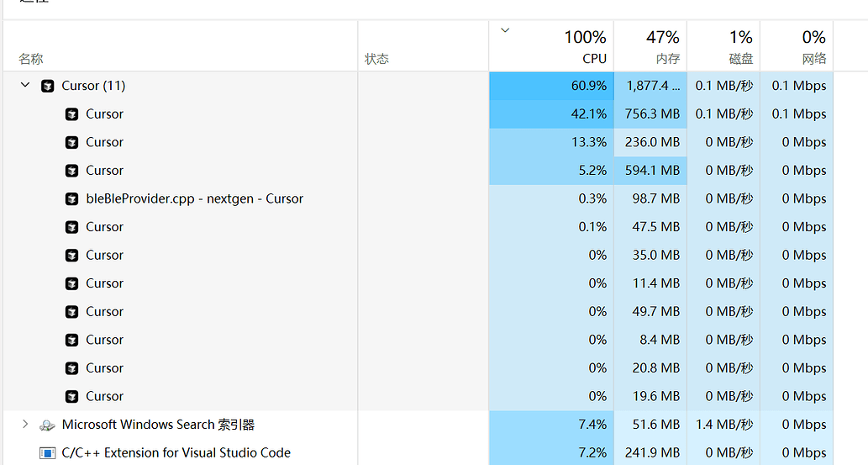This screenshot has height=465, width=868.
Task: Click the 756.3 MB memory cell
Action: [x=650, y=114]
